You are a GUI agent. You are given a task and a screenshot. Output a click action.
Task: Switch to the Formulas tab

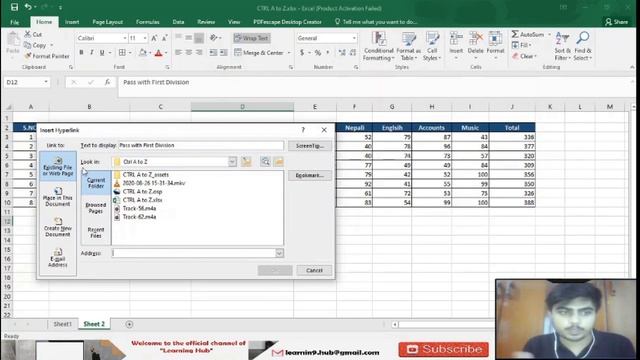147,22
